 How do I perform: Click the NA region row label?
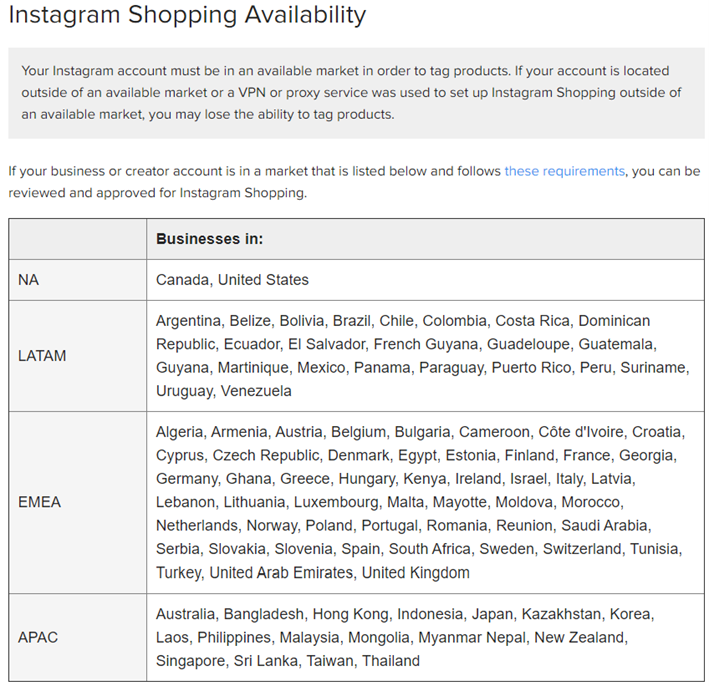click(28, 280)
